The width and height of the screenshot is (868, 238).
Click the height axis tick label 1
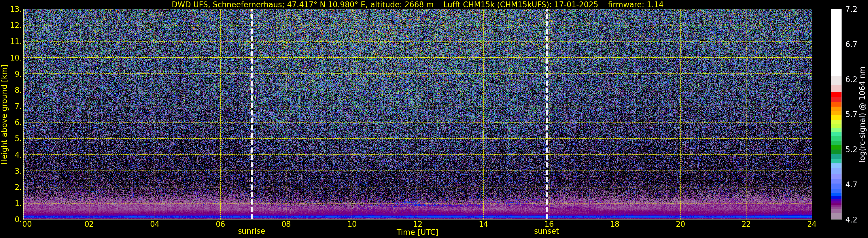click(18, 204)
